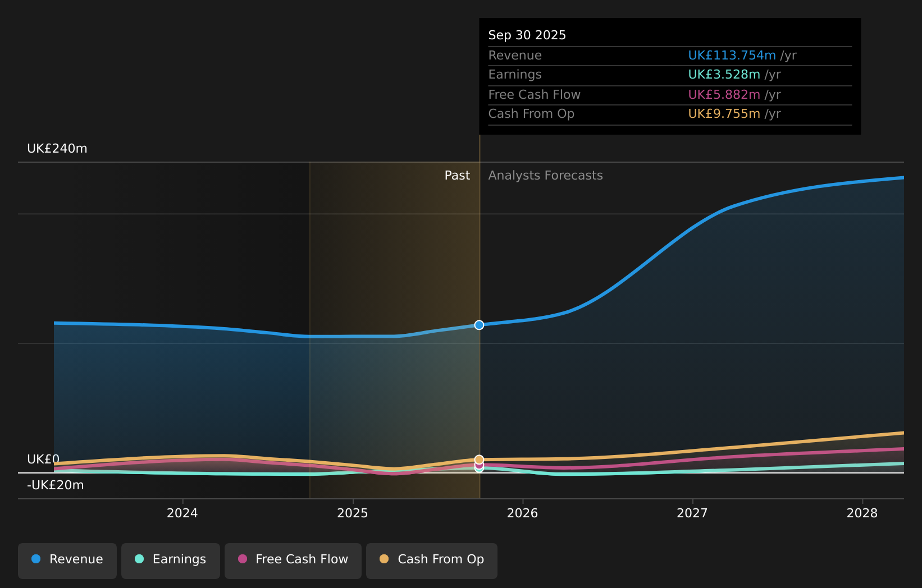The height and width of the screenshot is (588, 922).
Task: Toggle the Cash From Op legend button
Action: (x=432, y=561)
